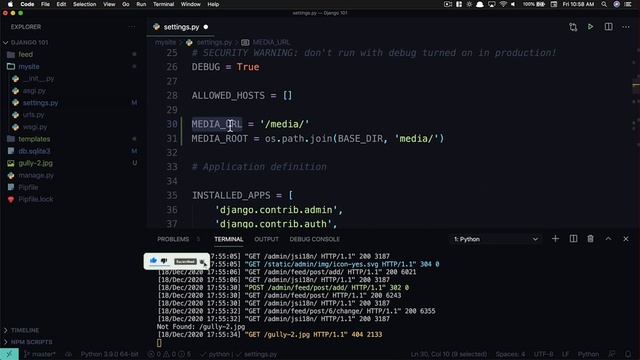This screenshot has height=360, width=640.
Task: Open the Control Center icon
Action: click(x=628, y=4)
